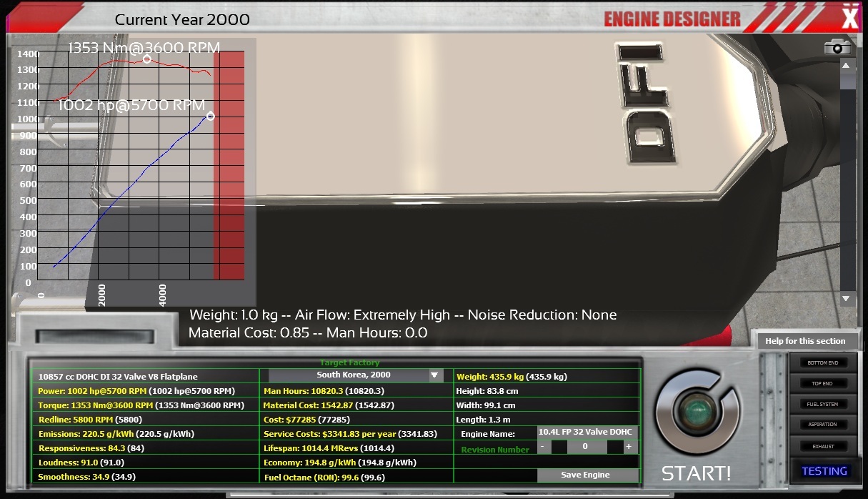Expand the South Korea, 2000 dropdown arrow

434,375
